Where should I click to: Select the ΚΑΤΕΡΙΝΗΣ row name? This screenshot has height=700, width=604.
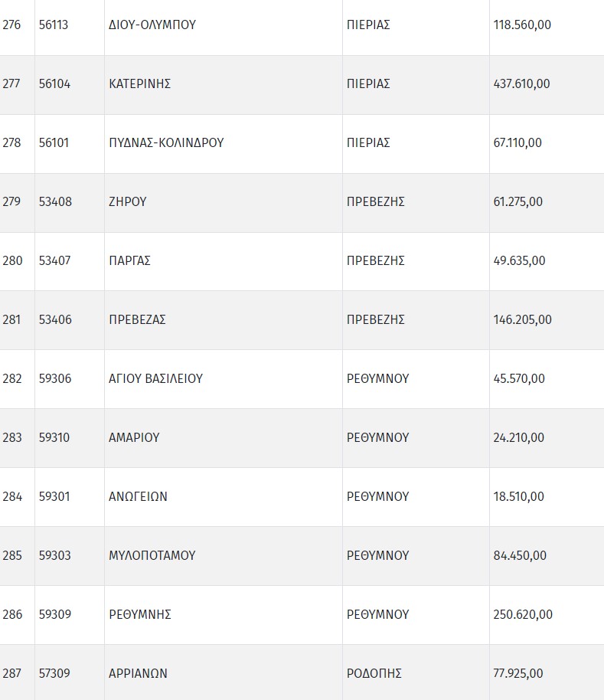[x=139, y=83]
